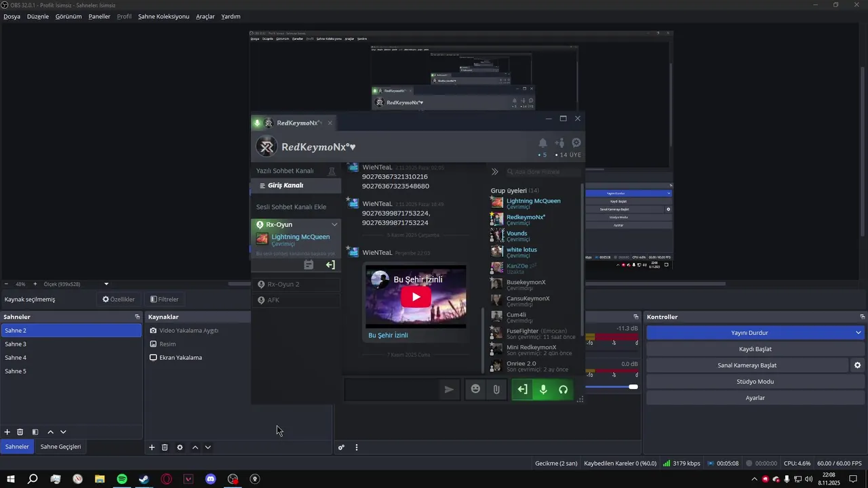Open Filtreler button
Screen dimensions: 868x488
(x=165, y=299)
